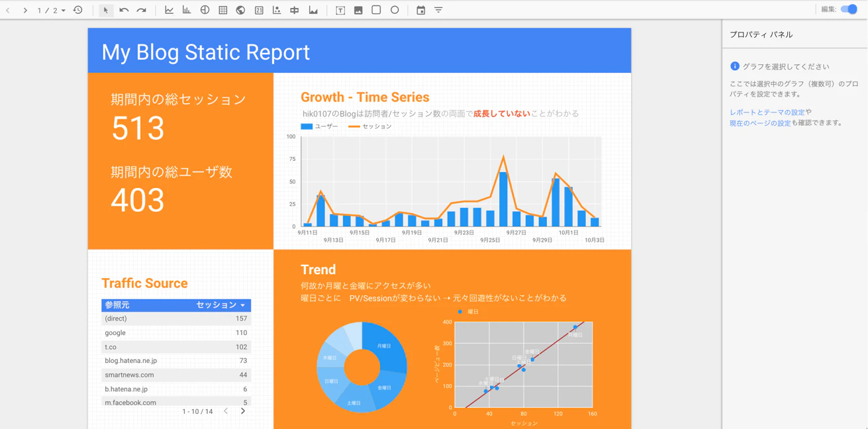Insert a text box
The image size is (868, 429).
[x=340, y=10]
